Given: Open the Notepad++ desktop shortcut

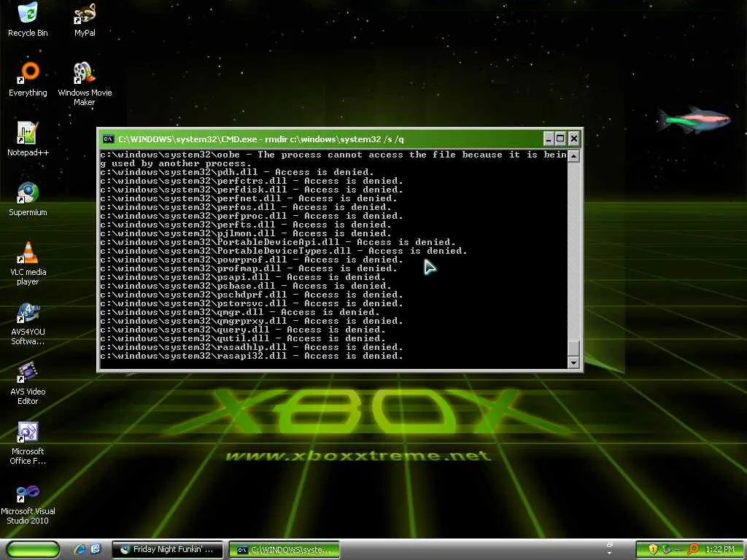Looking at the screenshot, I should click(28, 139).
